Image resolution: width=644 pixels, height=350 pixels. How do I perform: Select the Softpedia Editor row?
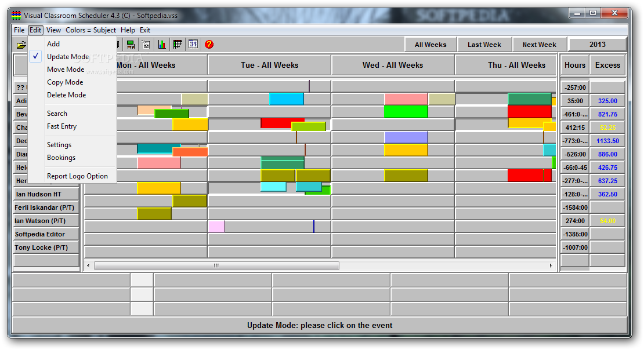[x=46, y=234]
